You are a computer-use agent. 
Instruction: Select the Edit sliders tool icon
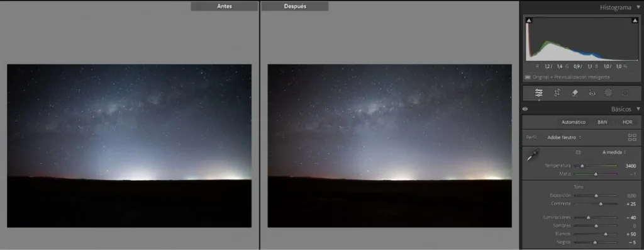(x=539, y=93)
